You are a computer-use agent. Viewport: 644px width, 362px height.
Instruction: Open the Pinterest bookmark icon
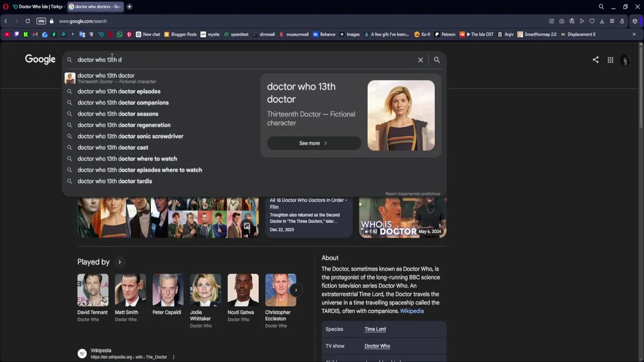(x=129, y=34)
